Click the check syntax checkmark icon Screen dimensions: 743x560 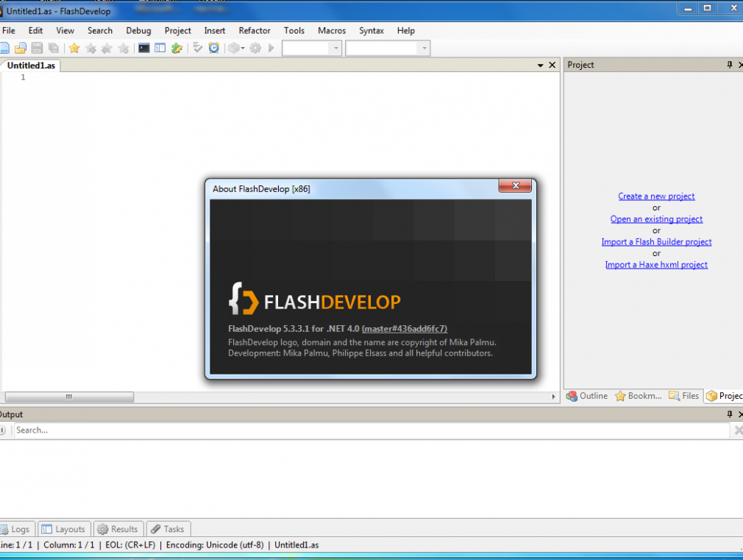[198, 48]
